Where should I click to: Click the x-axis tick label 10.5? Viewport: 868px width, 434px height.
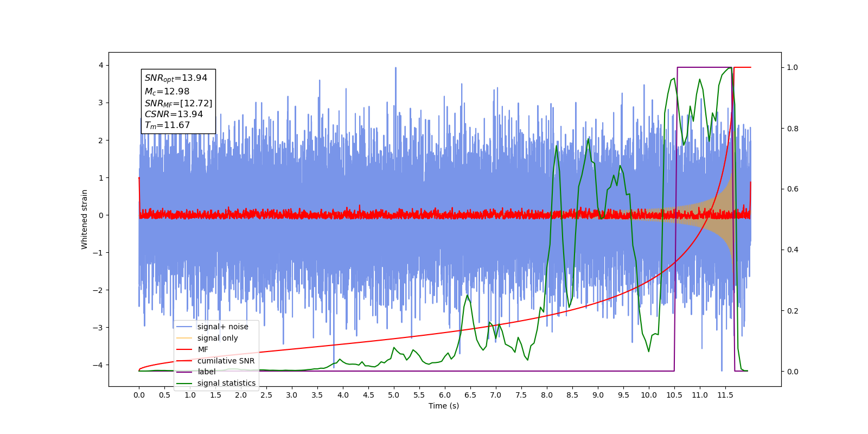[674, 395]
